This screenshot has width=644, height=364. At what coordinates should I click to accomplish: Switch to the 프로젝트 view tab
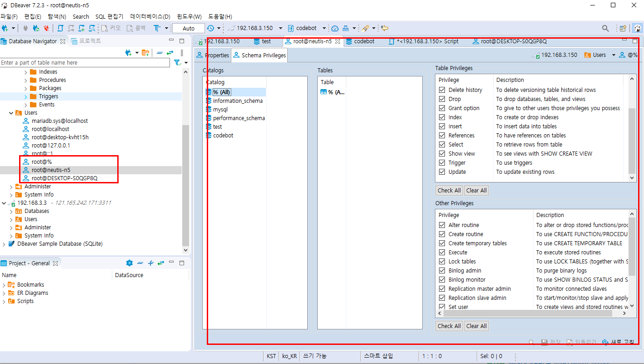coord(86,41)
